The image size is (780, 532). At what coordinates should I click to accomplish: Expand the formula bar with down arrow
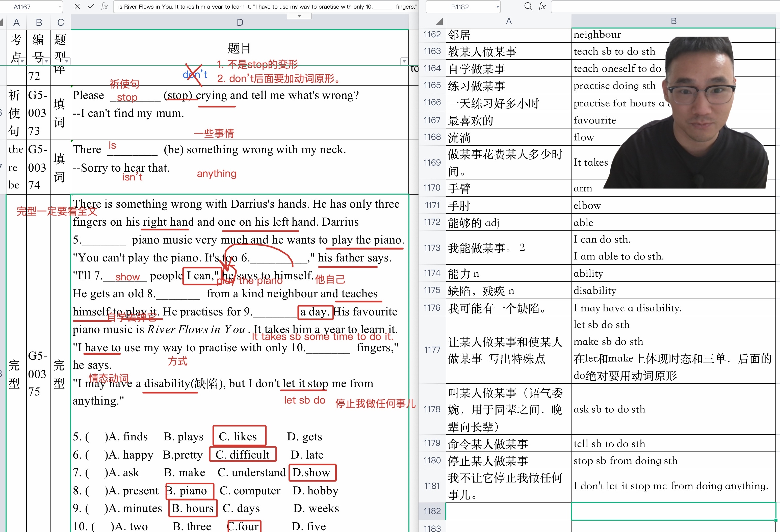pyautogui.click(x=299, y=16)
